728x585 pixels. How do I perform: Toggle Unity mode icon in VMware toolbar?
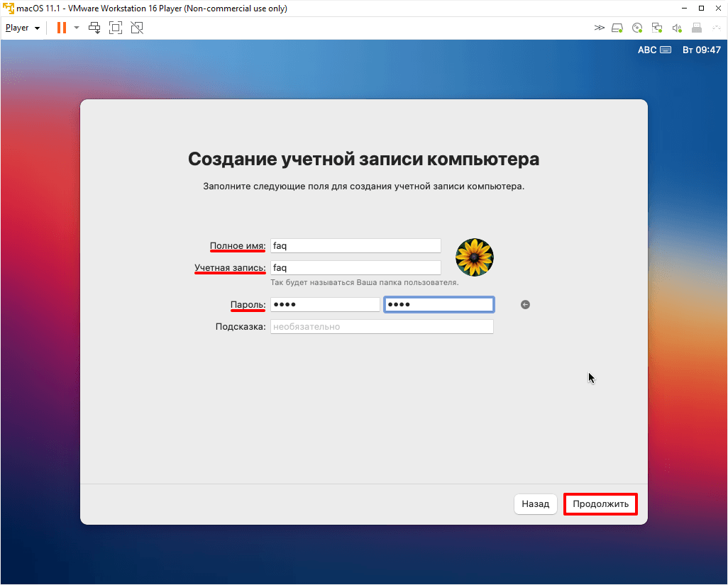(137, 28)
